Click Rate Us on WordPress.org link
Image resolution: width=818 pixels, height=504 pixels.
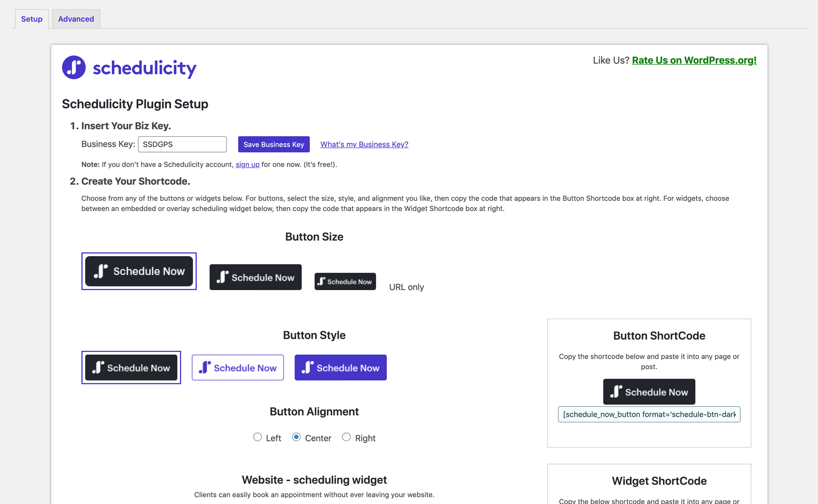pyautogui.click(x=694, y=60)
